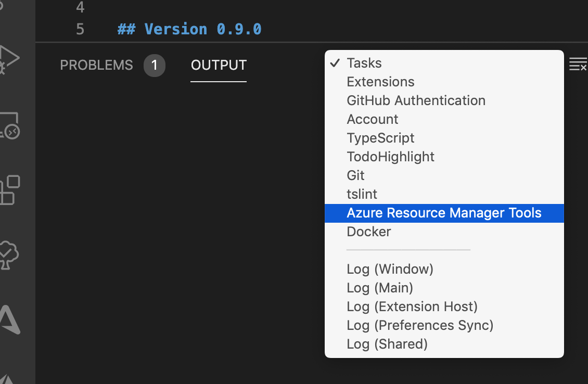Screen dimensions: 588x384
Task: Clear the output panel
Action: [x=578, y=64]
